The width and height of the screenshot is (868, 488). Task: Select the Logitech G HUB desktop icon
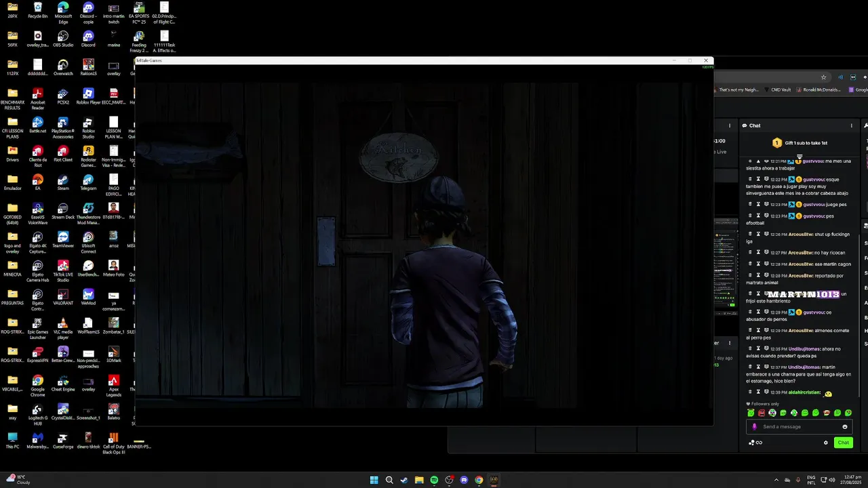(x=38, y=414)
